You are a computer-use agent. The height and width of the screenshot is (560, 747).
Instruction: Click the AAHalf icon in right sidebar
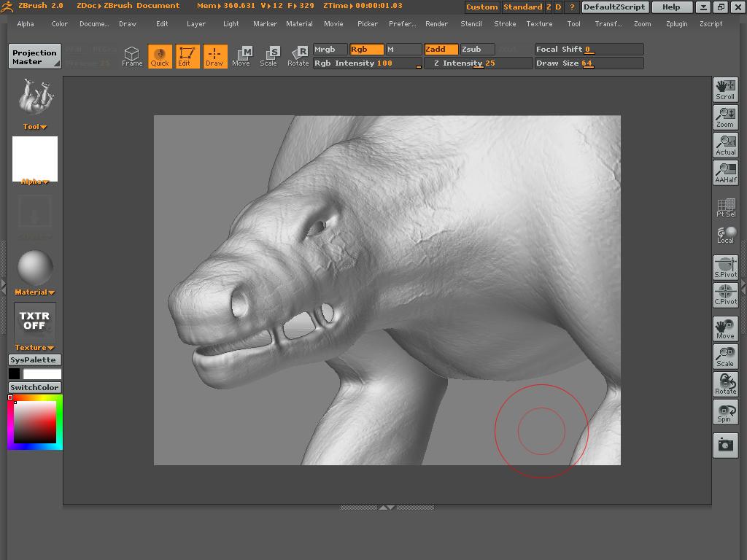(x=725, y=172)
